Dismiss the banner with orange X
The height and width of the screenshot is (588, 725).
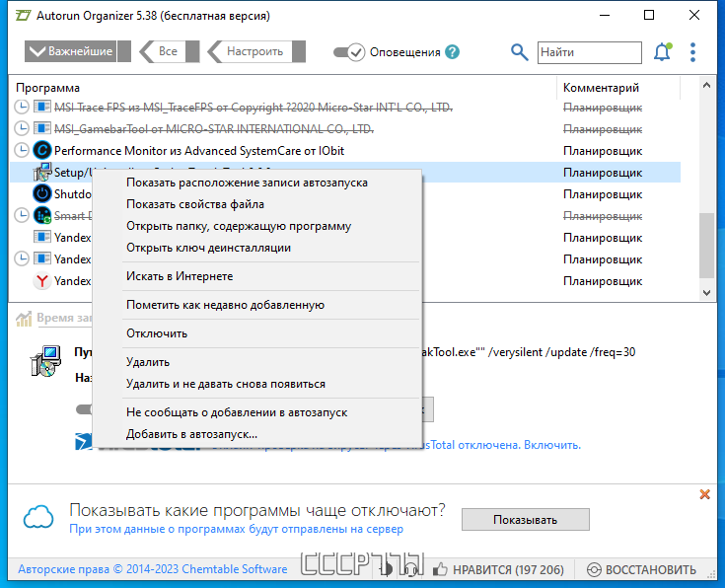pos(704,494)
